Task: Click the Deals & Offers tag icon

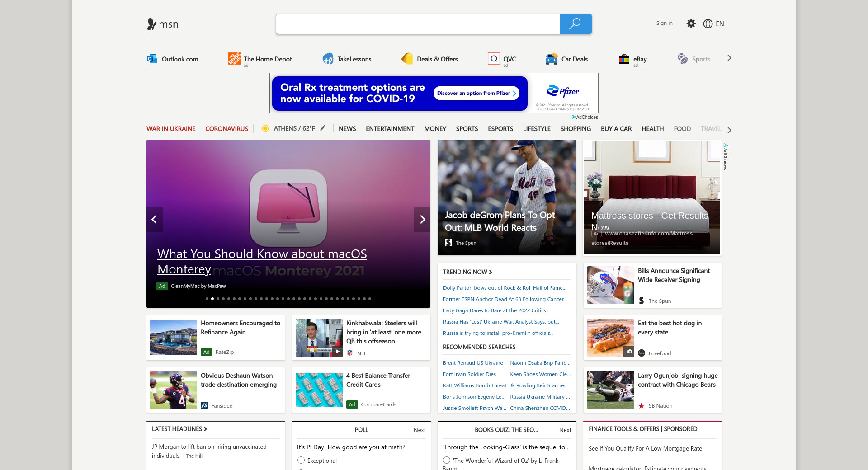Action: (x=407, y=59)
